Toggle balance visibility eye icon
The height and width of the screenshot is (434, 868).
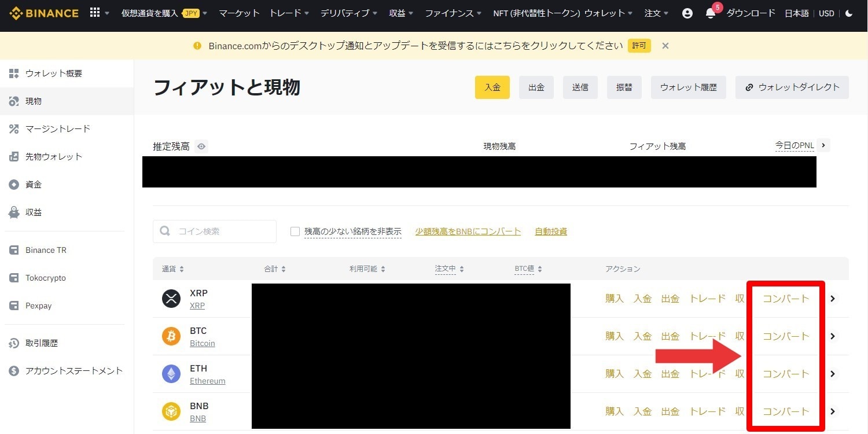pyautogui.click(x=201, y=146)
